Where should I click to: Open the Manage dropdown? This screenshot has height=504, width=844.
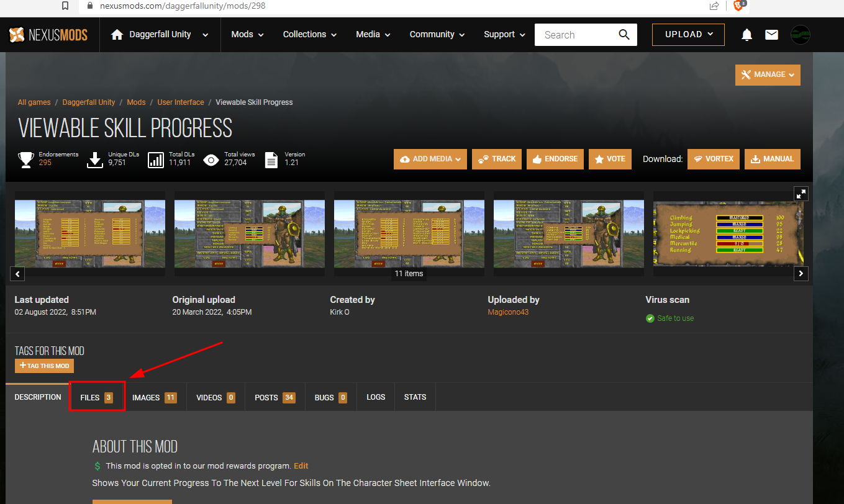click(x=768, y=74)
